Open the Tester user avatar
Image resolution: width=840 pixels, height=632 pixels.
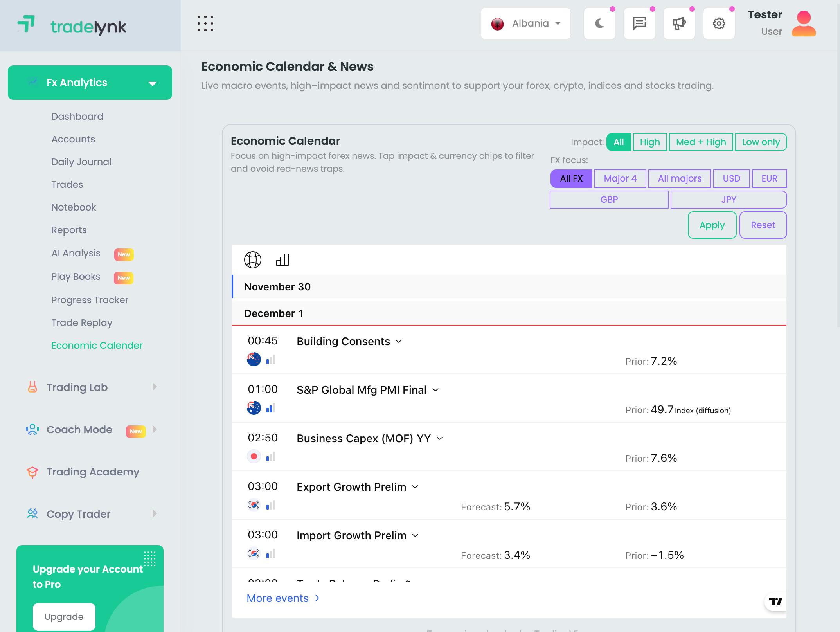tap(804, 23)
